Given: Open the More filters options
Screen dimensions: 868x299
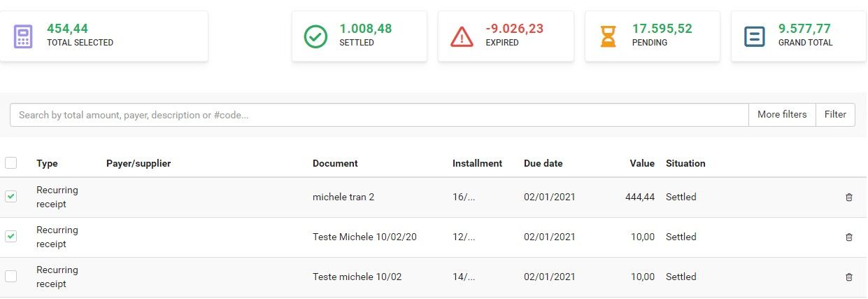Looking at the screenshot, I should pyautogui.click(x=782, y=115).
